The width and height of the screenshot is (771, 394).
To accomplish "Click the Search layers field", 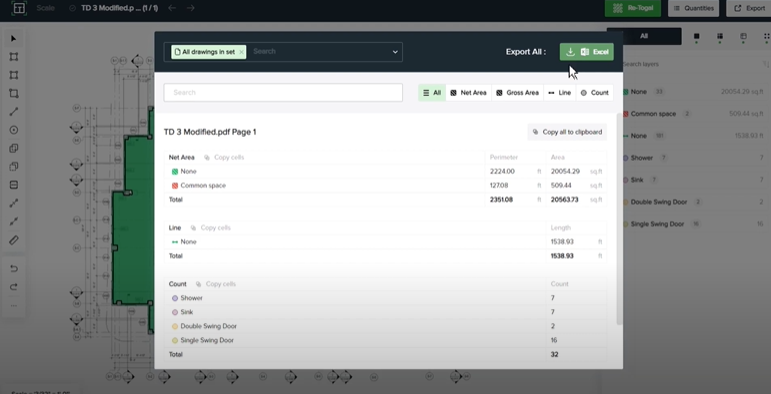I will coord(688,64).
